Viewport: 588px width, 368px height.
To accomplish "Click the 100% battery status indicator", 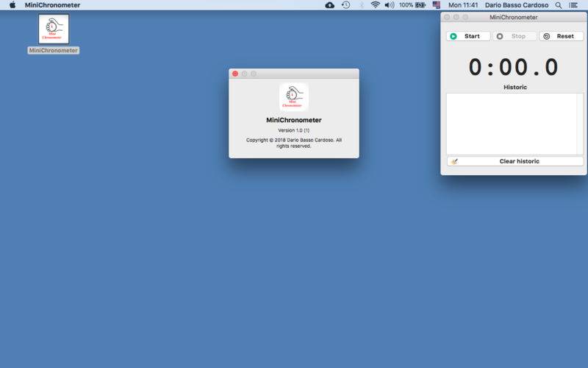I will tap(412, 5).
